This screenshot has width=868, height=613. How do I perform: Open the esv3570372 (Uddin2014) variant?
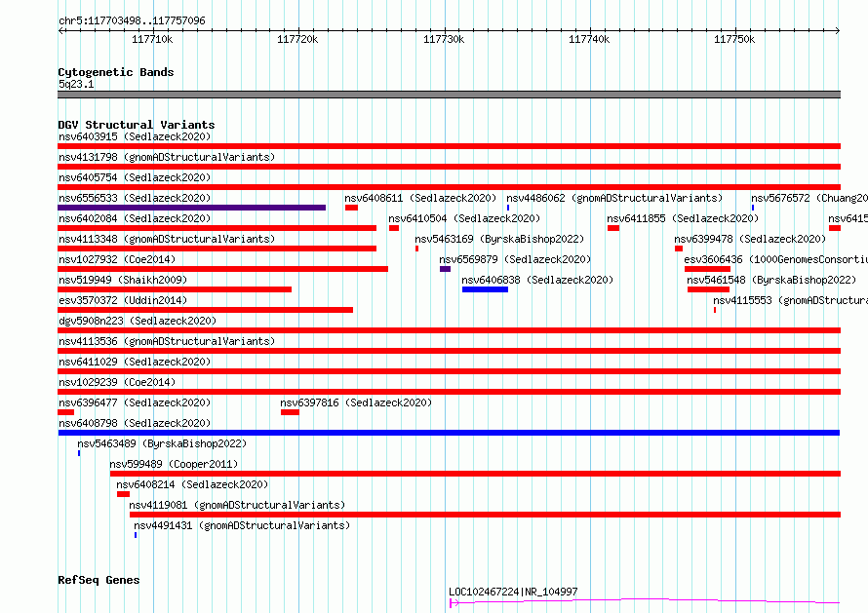pyautogui.click(x=123, y=300)
